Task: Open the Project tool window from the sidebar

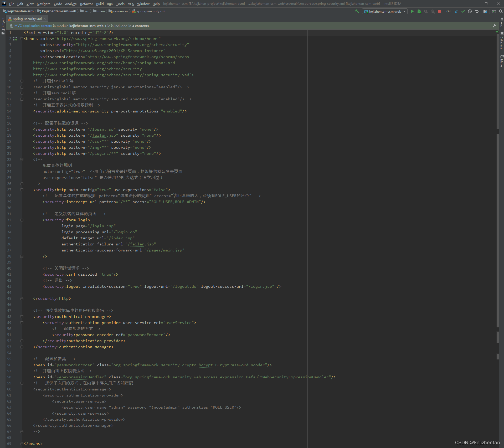Action: tap(3, 26)
